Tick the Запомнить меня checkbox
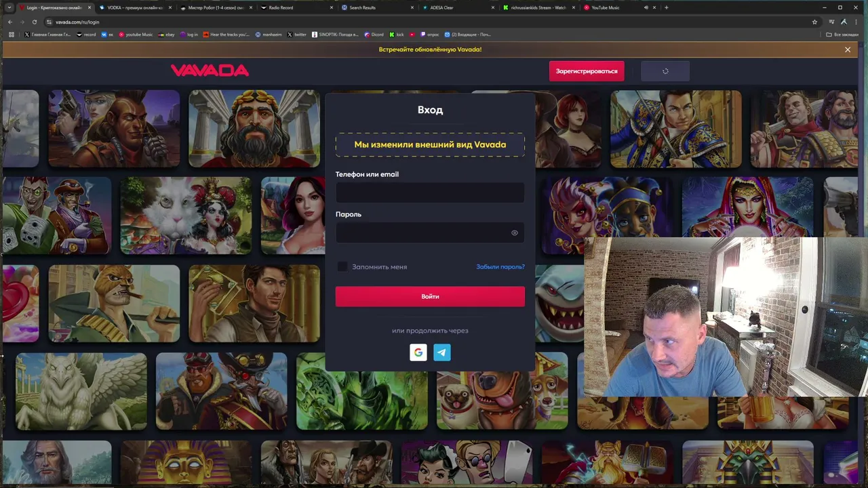The height and width of the screenshot is (488, 868). click(x=342, y=267)
